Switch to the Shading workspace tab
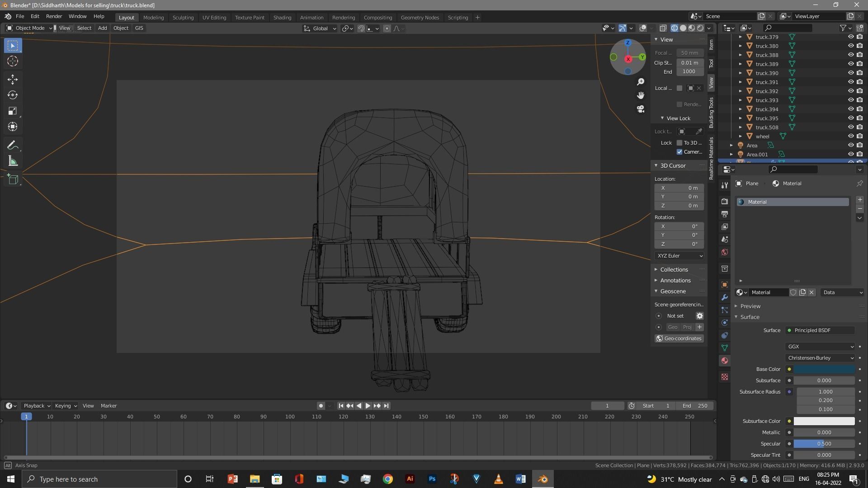 tap(282, 17)
